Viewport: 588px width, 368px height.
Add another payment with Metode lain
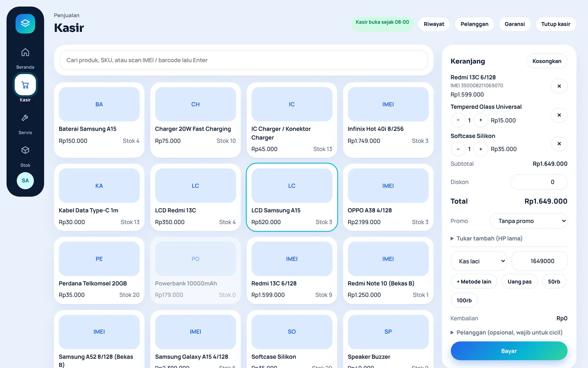(474, 282)
